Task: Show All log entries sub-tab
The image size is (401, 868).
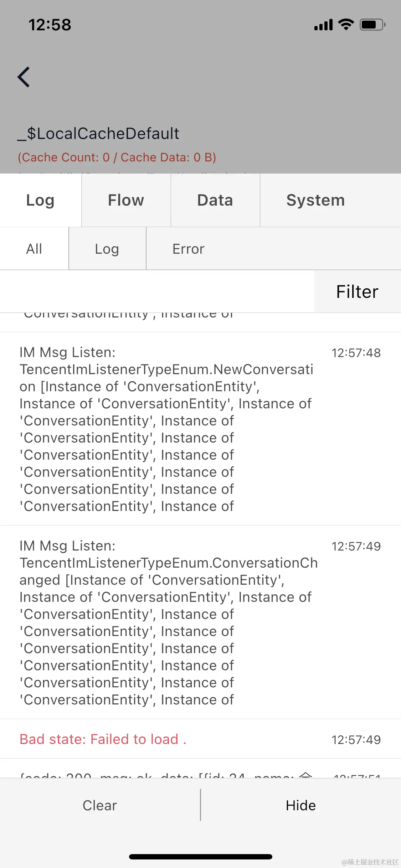Action: 34,249
